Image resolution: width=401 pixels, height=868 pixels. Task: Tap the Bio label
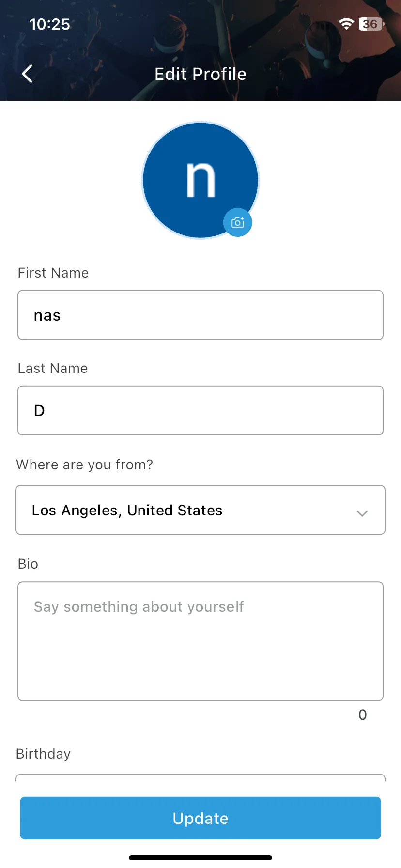pos(28,564)
